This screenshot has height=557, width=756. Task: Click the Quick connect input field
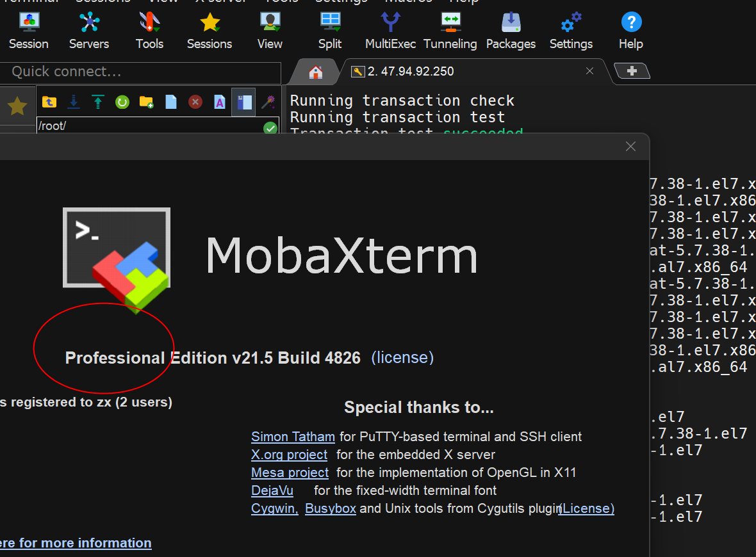[x=140, y=72]
